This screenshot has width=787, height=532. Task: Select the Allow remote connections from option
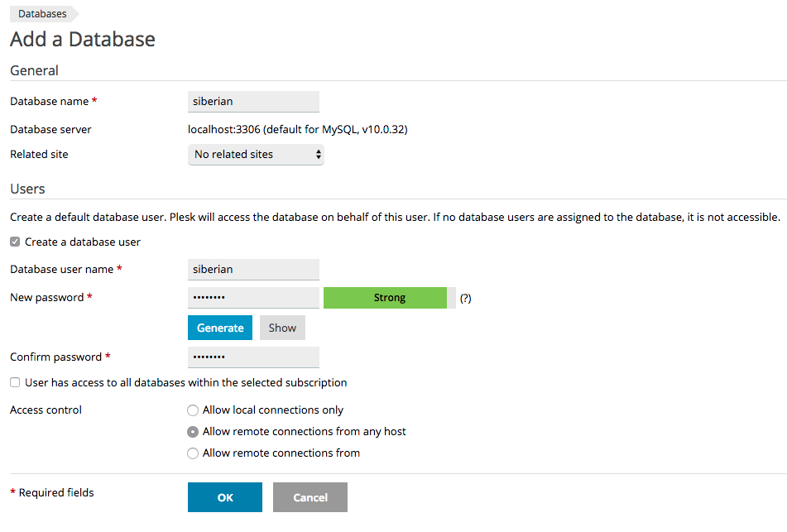point(193,453)
